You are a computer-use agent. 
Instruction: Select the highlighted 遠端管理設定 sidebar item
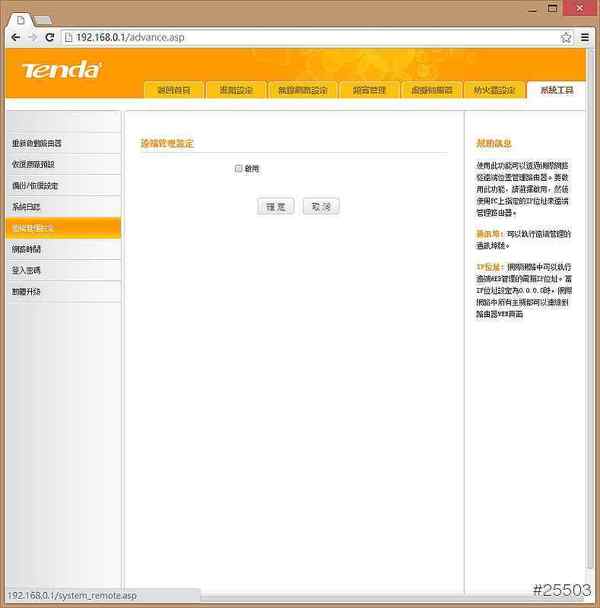64,228
